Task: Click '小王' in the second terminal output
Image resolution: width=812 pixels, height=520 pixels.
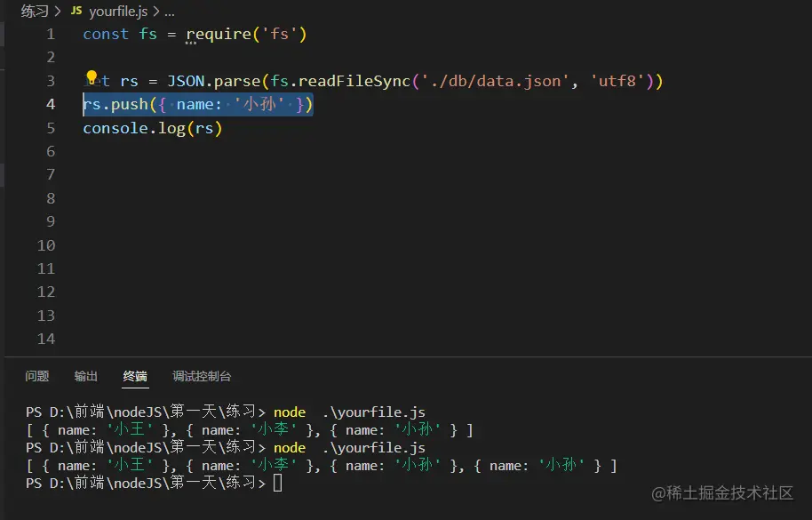Action: [130, 466]
